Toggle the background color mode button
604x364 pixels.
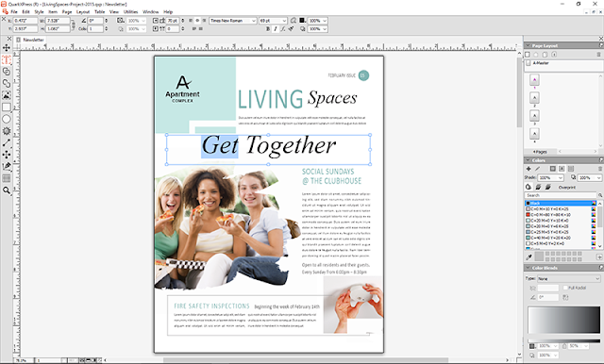click(571, 169)
